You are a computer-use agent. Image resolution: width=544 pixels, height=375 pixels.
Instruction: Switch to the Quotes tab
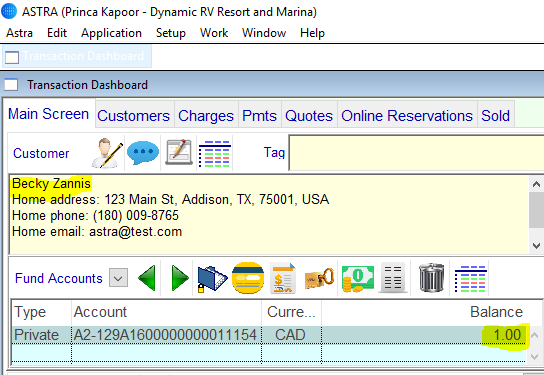(x=309, y=116)
